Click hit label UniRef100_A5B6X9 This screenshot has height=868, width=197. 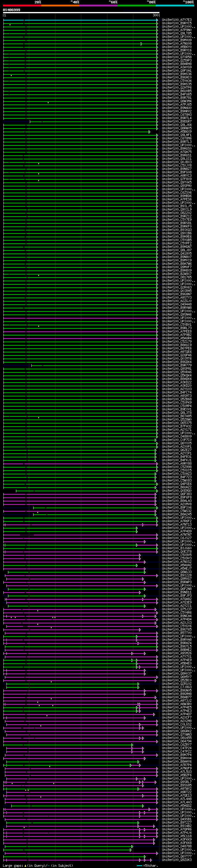tap(177, 132)
